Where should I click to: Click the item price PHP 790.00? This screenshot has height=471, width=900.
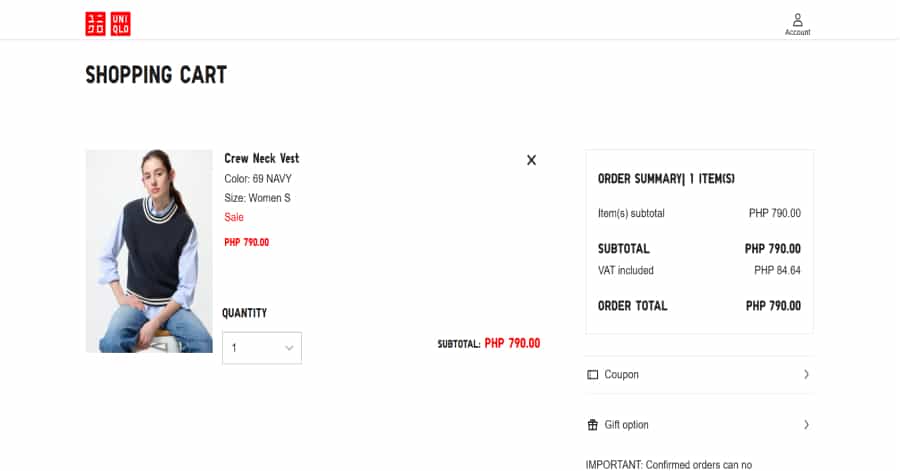tap(246, 243)
